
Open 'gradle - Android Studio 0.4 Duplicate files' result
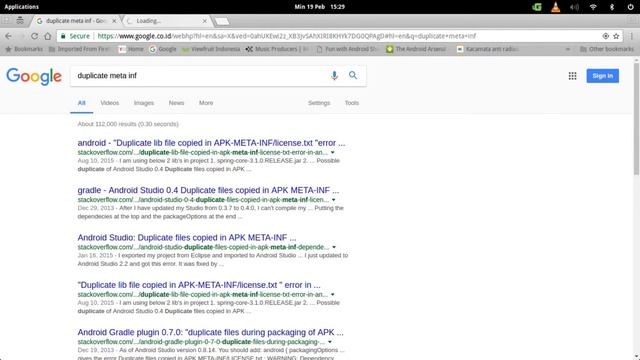(208, 190)
